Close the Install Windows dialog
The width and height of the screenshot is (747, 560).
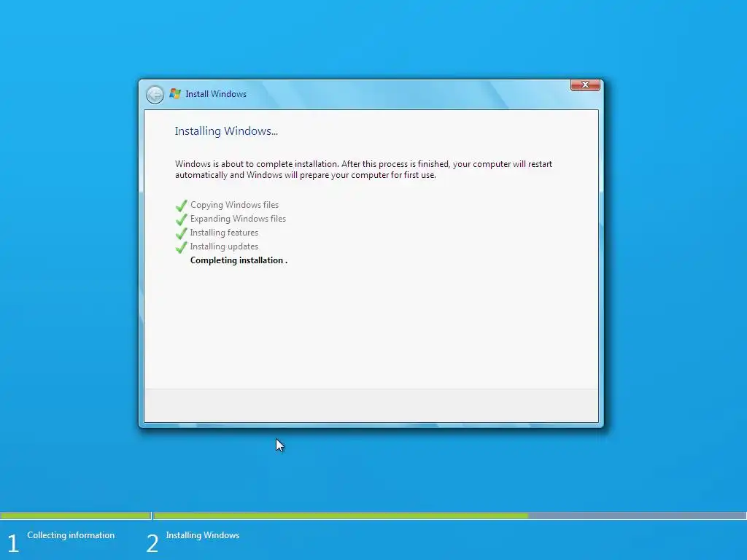pos(585,85)
